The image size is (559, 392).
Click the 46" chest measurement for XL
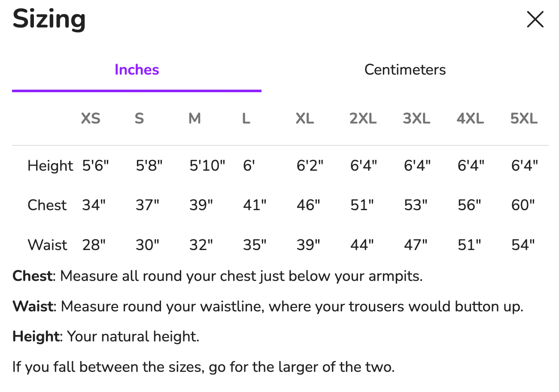pos(308,205)
